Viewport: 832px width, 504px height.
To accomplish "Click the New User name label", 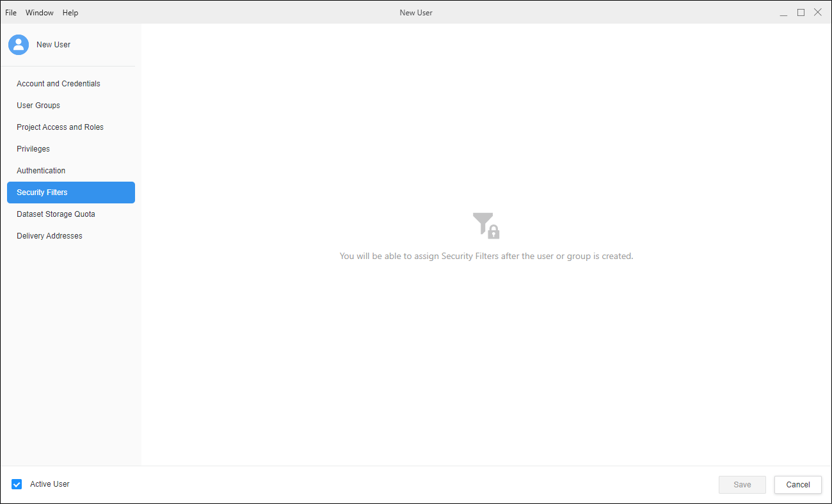I will (x=54, y=45).
